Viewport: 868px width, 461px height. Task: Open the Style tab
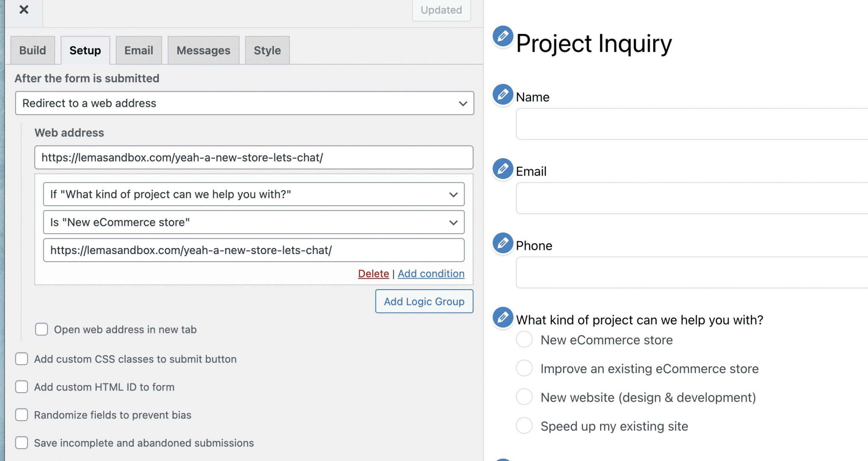[x=267, y=50]
